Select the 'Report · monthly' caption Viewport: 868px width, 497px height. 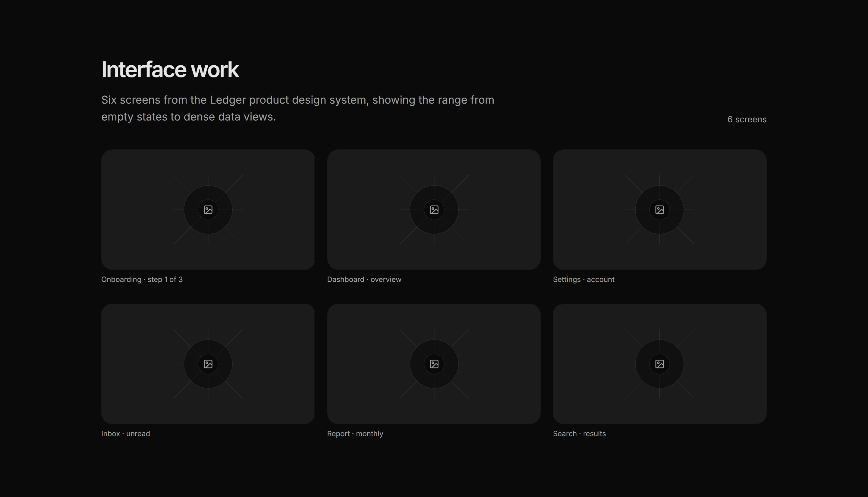click(355, 433)
